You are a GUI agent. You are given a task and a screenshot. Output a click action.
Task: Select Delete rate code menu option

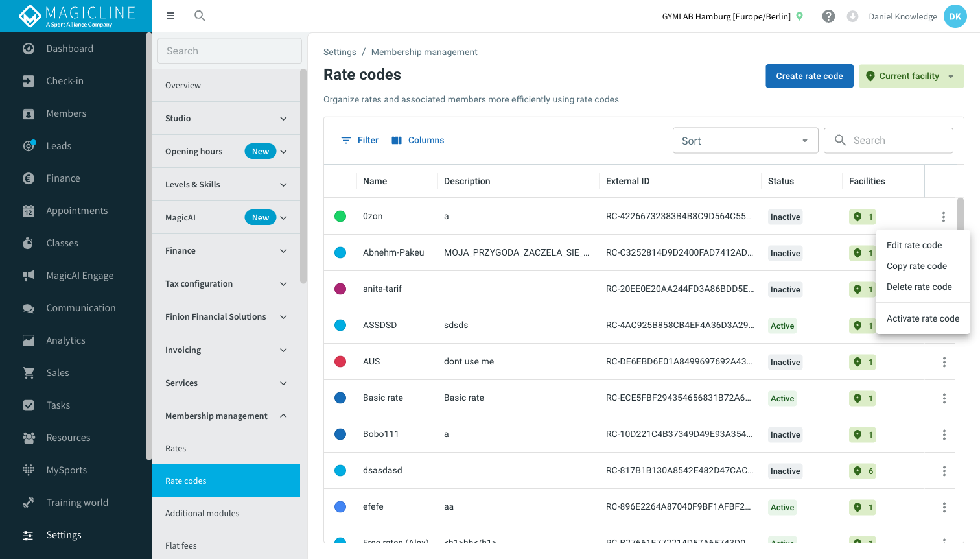pyautogui.click(x=919, y=287)
